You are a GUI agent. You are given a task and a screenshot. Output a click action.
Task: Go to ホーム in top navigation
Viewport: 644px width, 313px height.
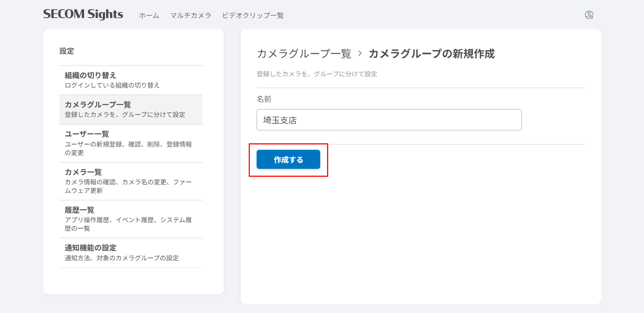pyautogui.click(x=149, y=15)
